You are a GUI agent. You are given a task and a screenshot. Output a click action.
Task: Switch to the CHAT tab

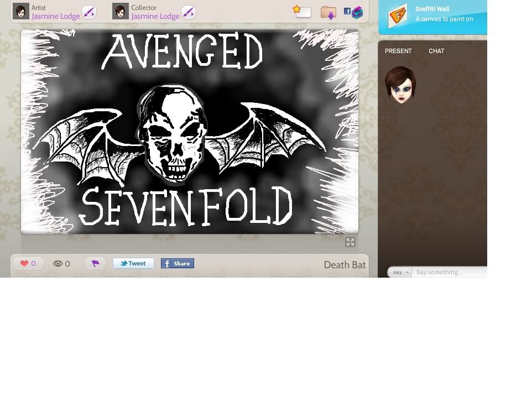pos(436,51)
